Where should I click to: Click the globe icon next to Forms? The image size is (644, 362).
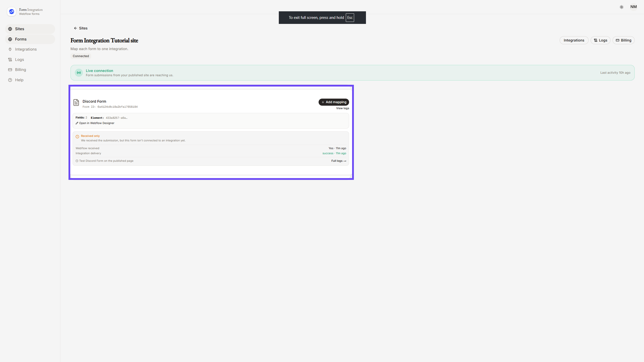[10, 39]
